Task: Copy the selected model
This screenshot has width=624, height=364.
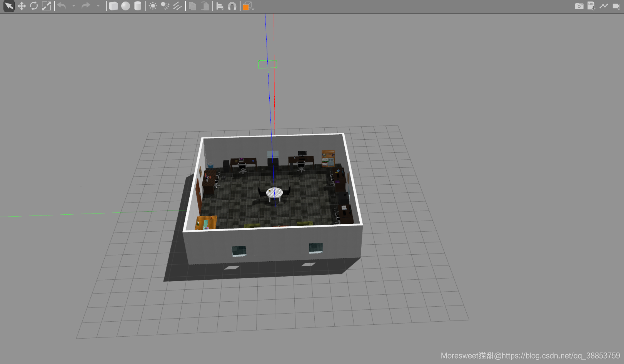Action: tap(192, 6)
